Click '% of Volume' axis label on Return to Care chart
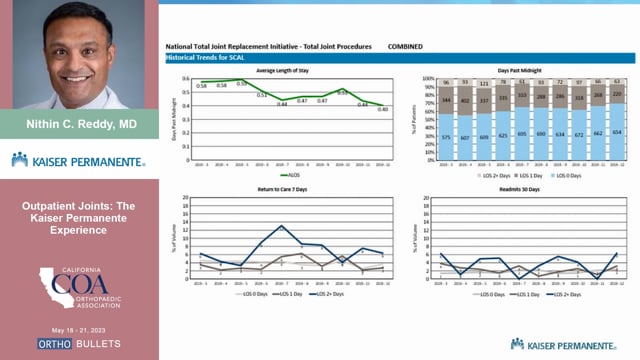This screenshot has height=360, width=640. (x=174, y=238)
